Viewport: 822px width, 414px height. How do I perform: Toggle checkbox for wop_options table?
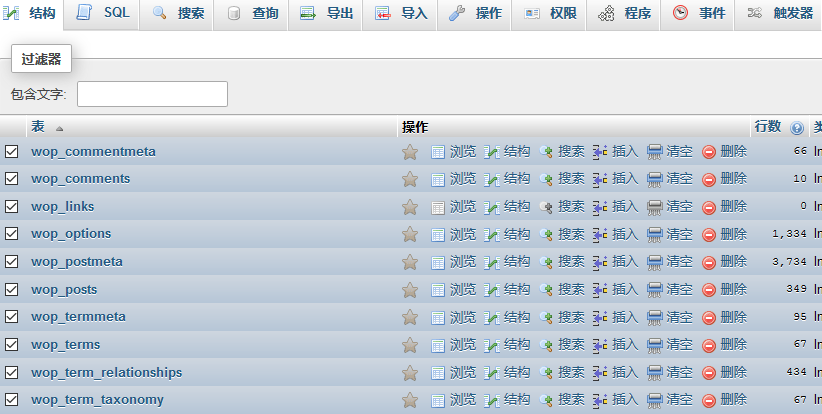(x=12, y=234)
